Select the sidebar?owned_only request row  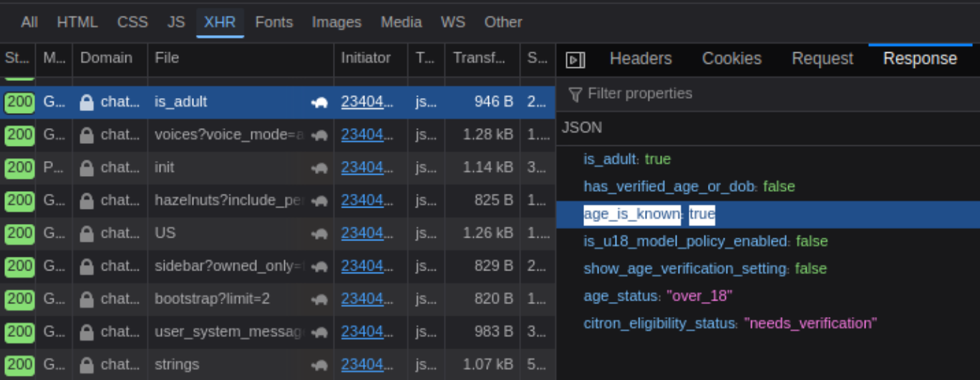(x=278, y=266)
